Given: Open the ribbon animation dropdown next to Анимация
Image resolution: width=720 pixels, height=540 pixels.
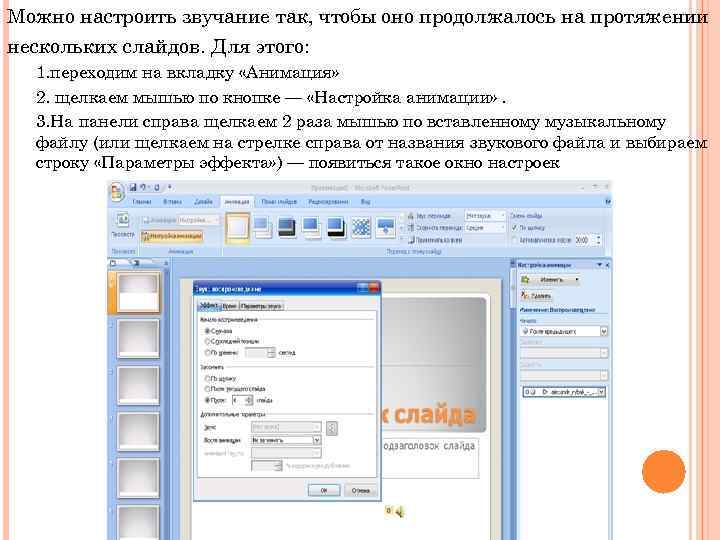Looking at the screenshot, I should tap(199, 220).
